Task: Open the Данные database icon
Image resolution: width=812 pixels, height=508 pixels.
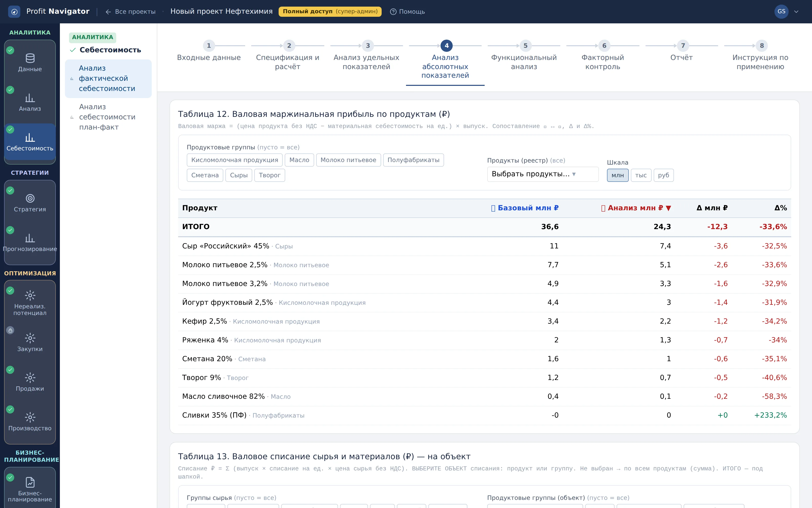Action: click(30, 58)
